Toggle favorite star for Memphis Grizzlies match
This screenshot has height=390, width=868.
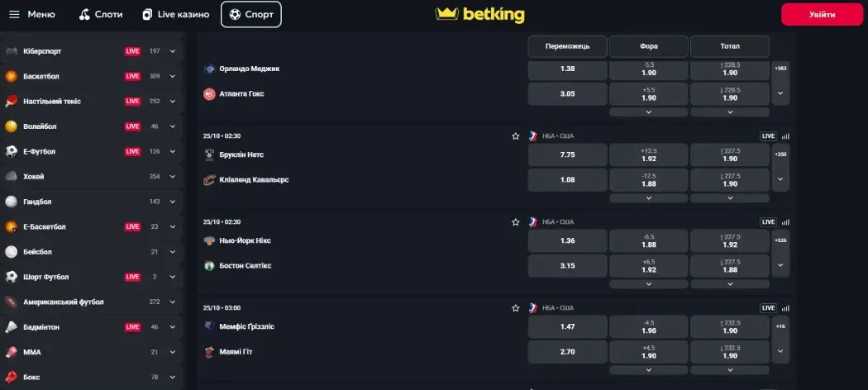[516, 308]
